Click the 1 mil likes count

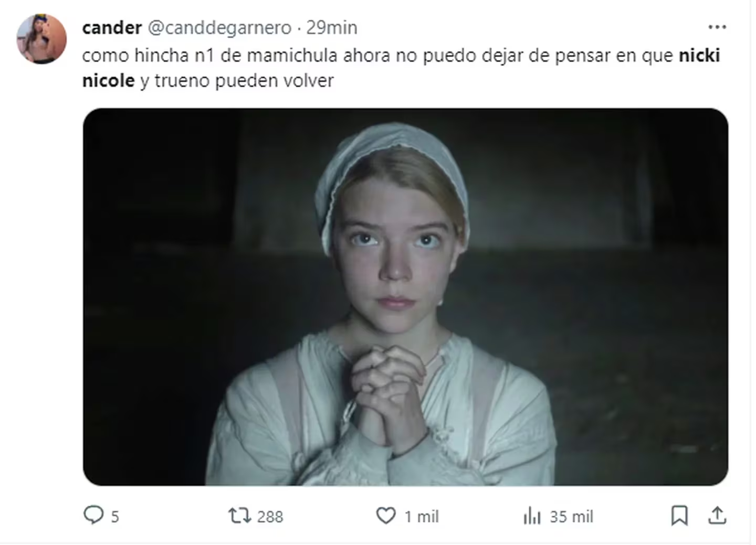pyautogui.click(x=421, y=517)
